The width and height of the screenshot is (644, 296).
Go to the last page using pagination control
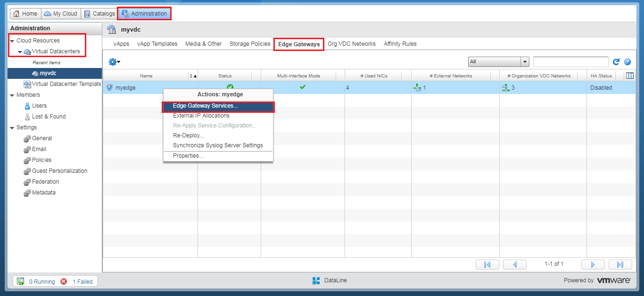tap(620, 264)
